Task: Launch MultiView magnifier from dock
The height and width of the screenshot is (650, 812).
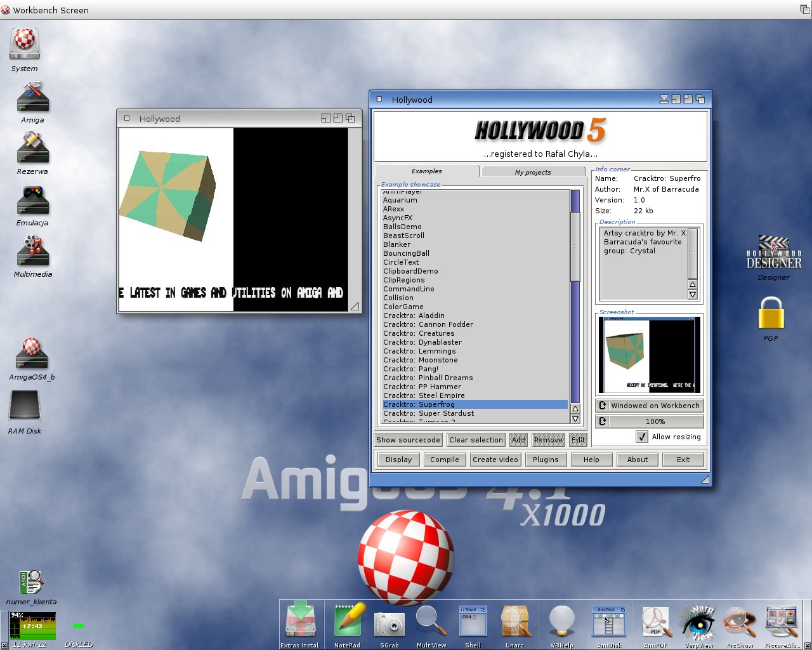Action: (431, 621)
